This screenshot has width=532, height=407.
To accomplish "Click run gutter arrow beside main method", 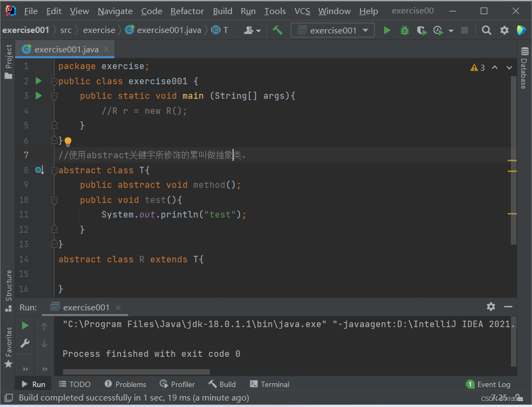I will (38, 96).
